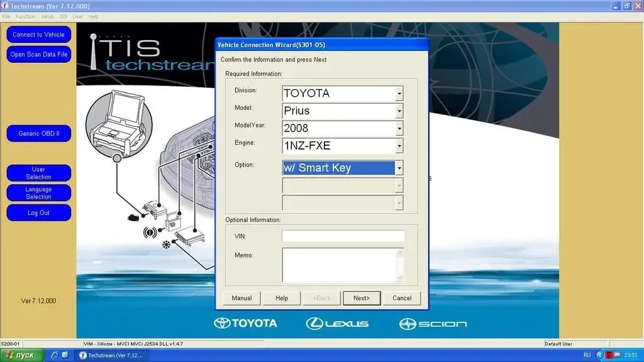Viewport: 644px width, 362px height.
Task: Click inside the Memo text area
Action: tap(339, 265)
